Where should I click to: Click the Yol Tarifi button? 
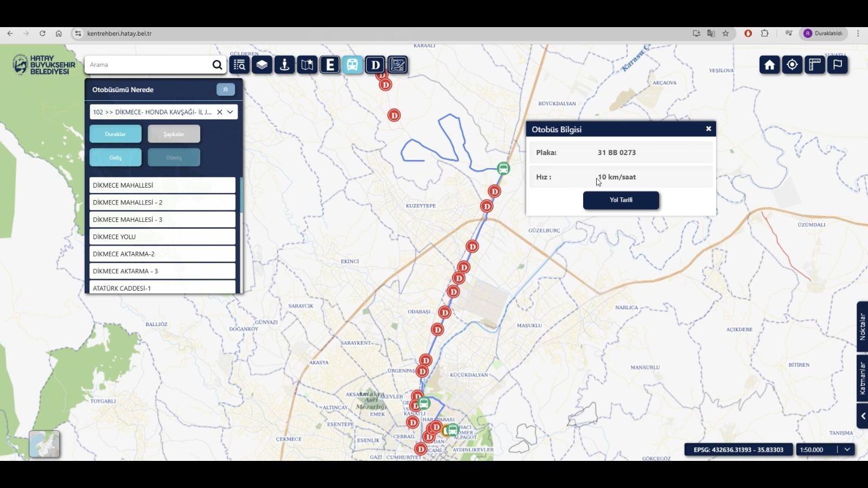621,200
